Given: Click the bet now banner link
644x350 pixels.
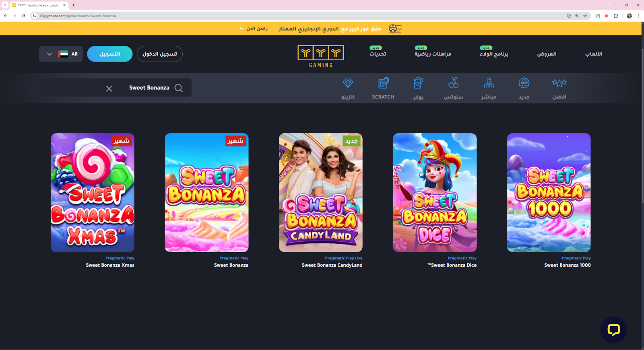Looking at the screenshot, I should coord(254,29).
